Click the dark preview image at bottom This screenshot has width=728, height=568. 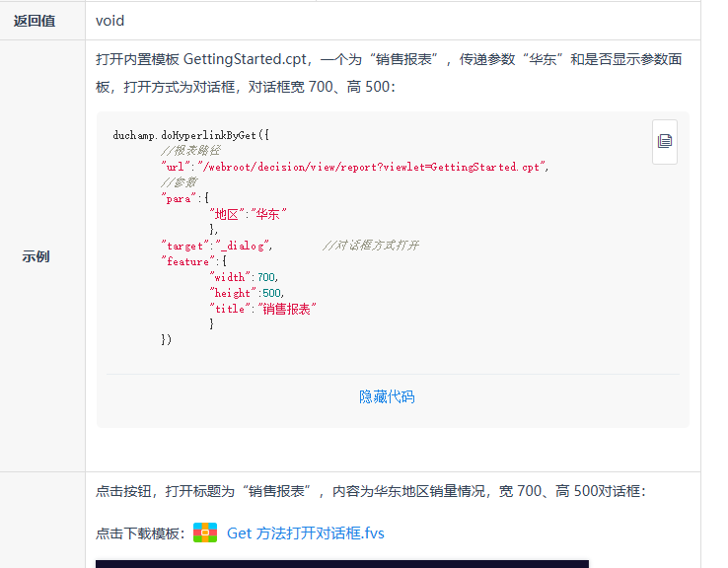[341, 564]
